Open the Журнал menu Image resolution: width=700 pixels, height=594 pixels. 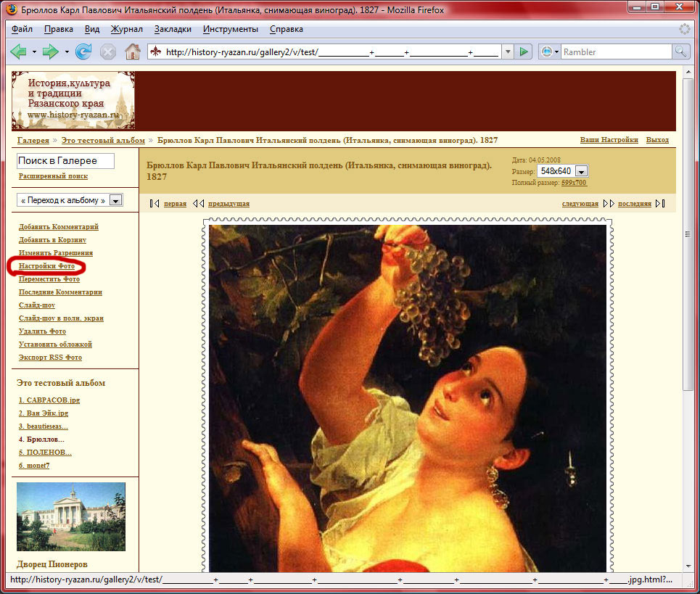(127, 29)
